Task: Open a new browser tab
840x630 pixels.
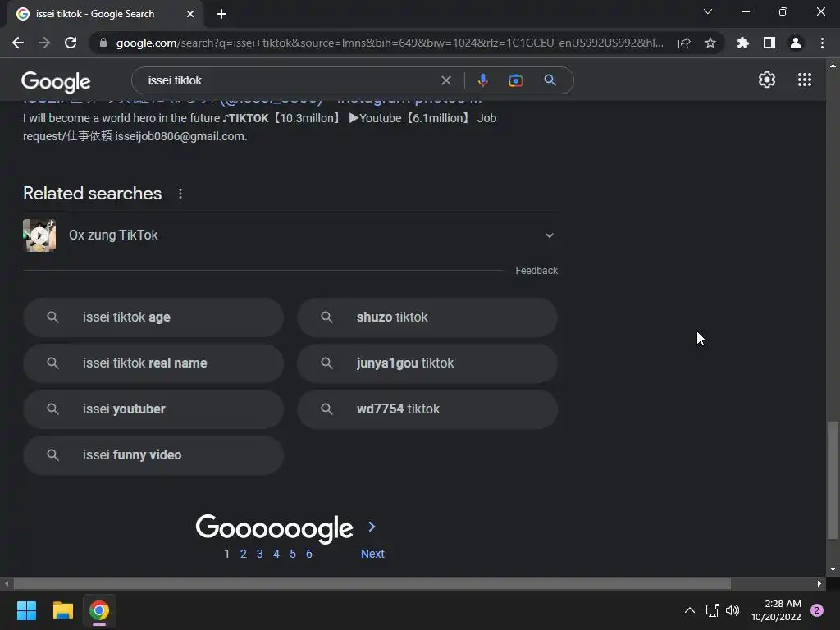Action: tap(221, 14)
